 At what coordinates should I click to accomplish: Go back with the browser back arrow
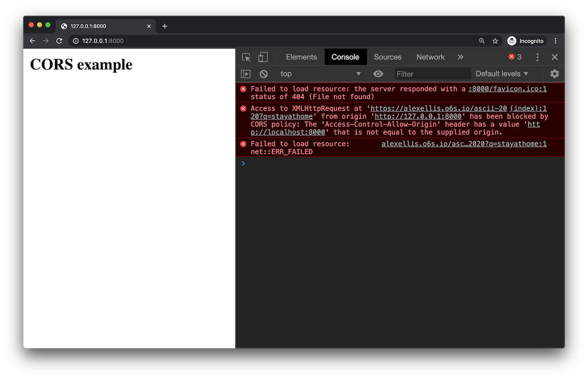[32, 41]
